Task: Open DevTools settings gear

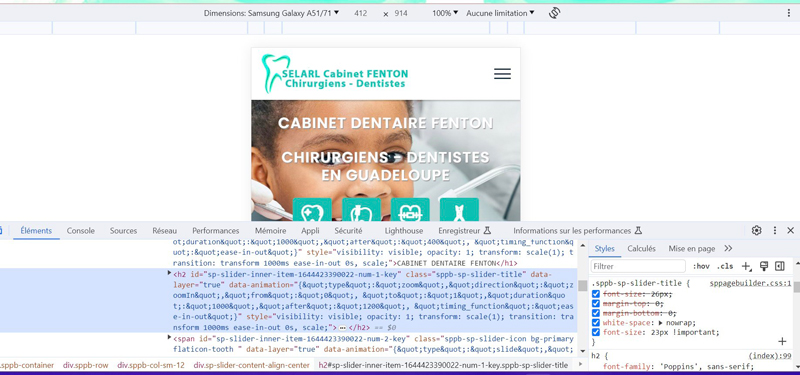Action: coord(757,231)
